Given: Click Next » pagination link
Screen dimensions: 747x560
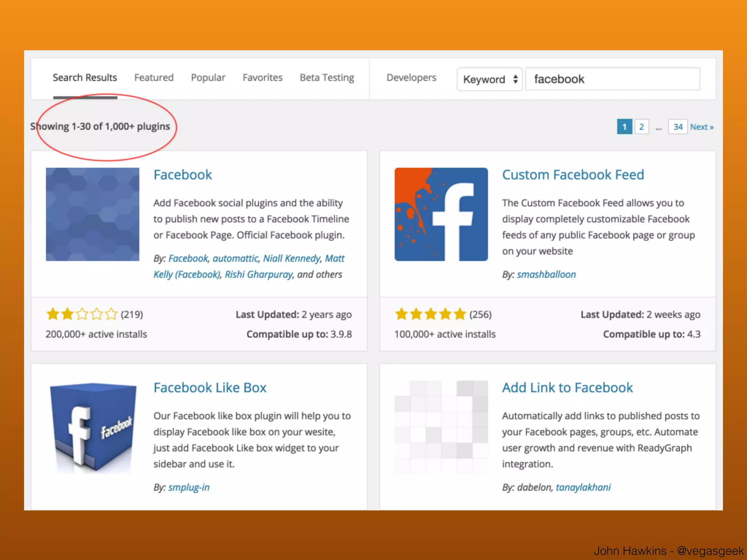Looking at the screenshot, I should coord(701,127).
